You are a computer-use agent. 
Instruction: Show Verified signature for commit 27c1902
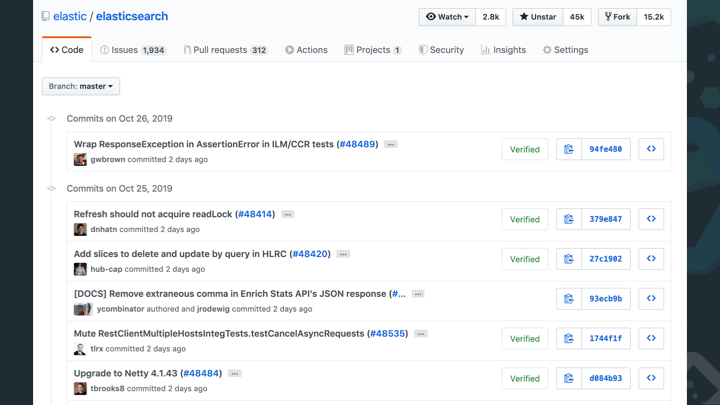(525, 259)
